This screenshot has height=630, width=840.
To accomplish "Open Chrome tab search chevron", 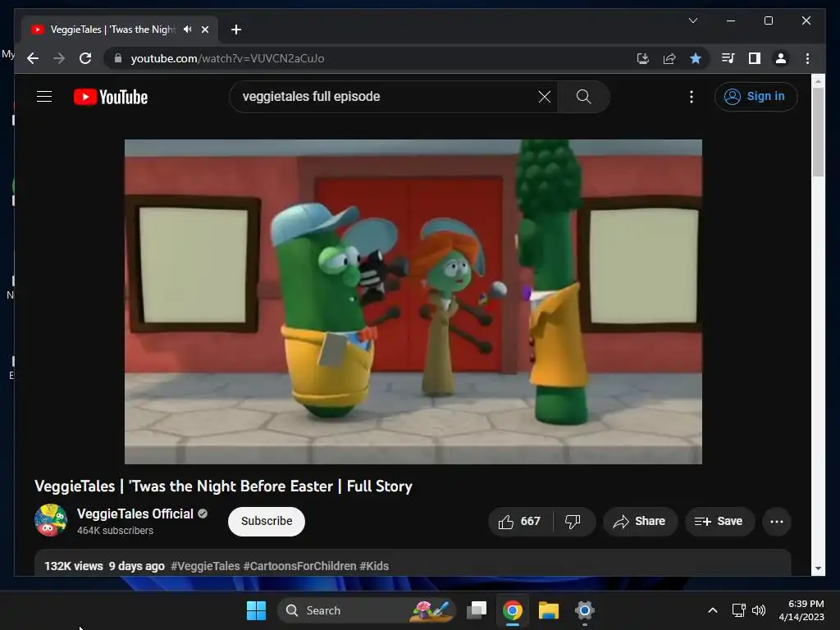I will pyautogui.click(x=692, y=21).
